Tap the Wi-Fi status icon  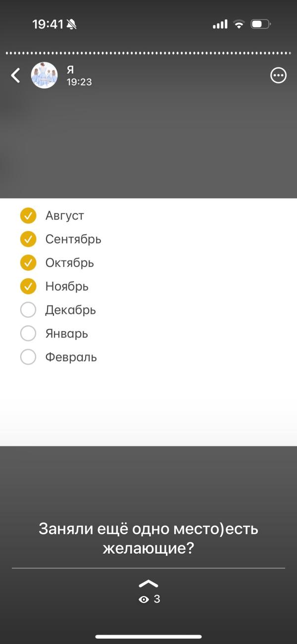pyautogui.click(x=239, y=24)
